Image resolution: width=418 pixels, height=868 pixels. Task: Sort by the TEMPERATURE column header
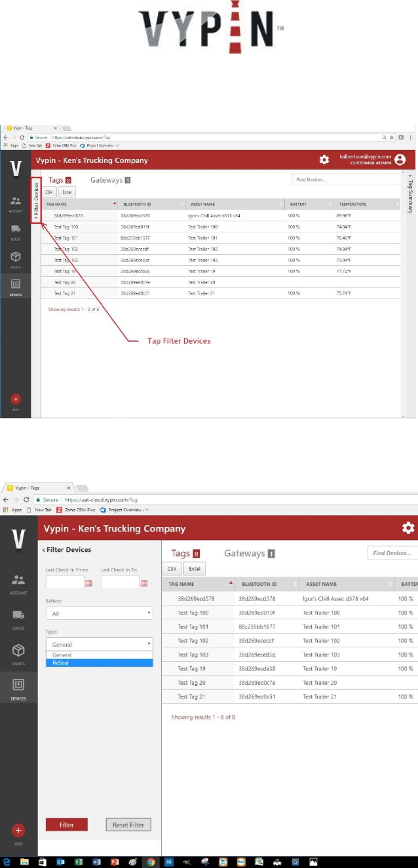click(366, 204)
